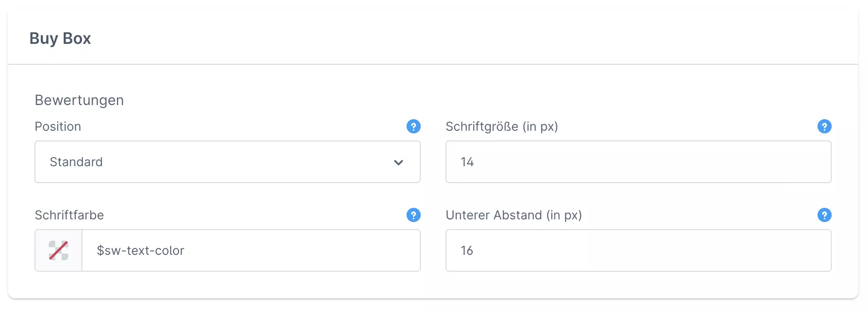Click the $sw-text-color variable text
This screenshot has height=312, width=868.
140,251
